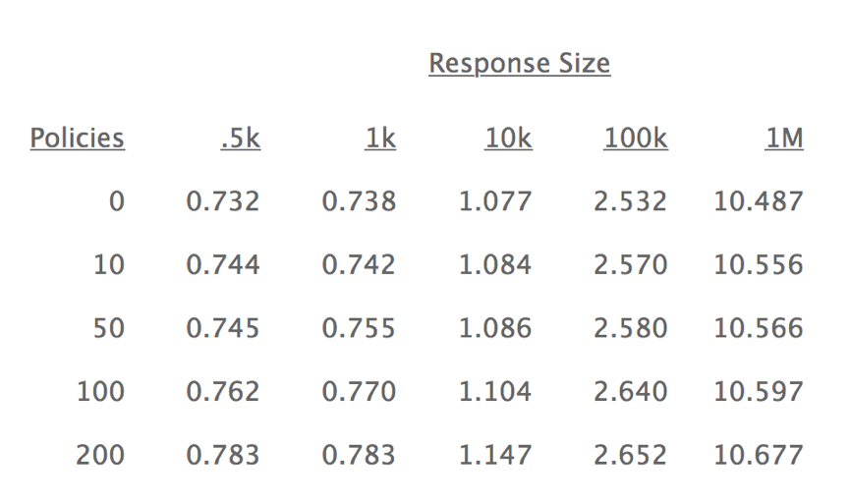Image resolution: width=850 pixels, height=504 pixels.
Task: Click the 0 policies row label
Action: pyautogui.click(x=116, y=202)
